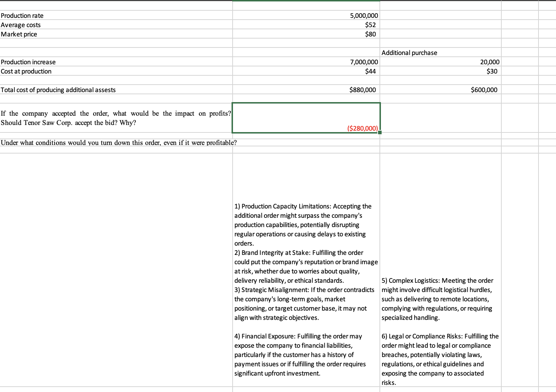Screen dimensions: 556x392
Task: Click the $44 cost cell
Action: pos(306,71)
